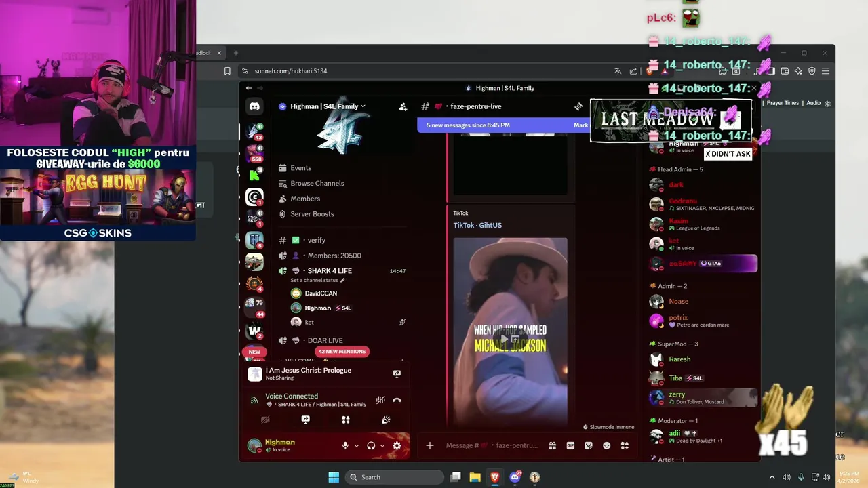
Task: Open headphone output options arrow
Action: pyautogui.click(x=382, y=445)
